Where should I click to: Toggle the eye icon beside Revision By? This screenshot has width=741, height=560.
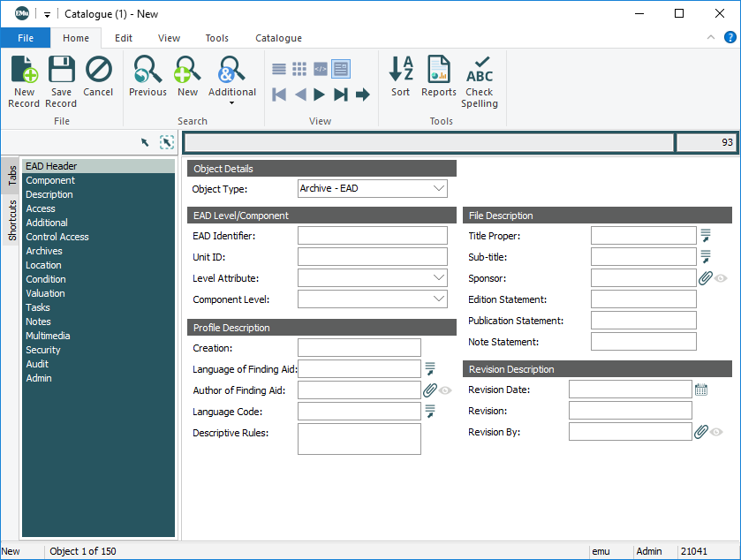pyautogui.click(x=716, y=432)
